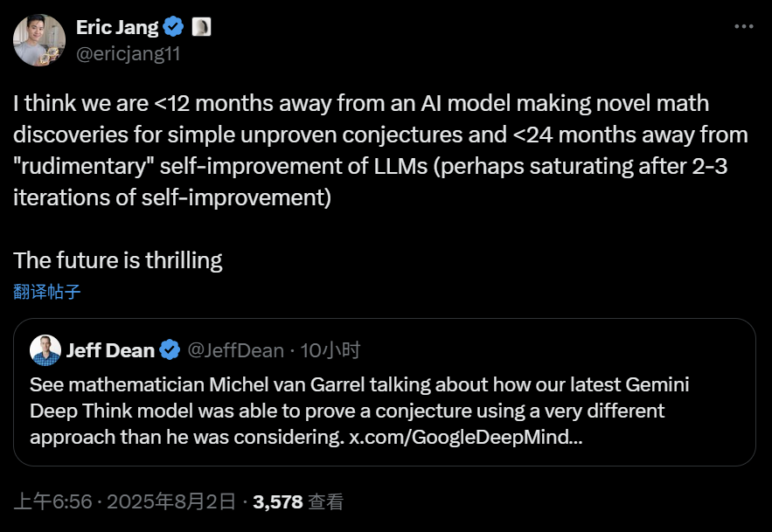Open the x.com/GoogleDeepMind link

[x=466, y=436]
